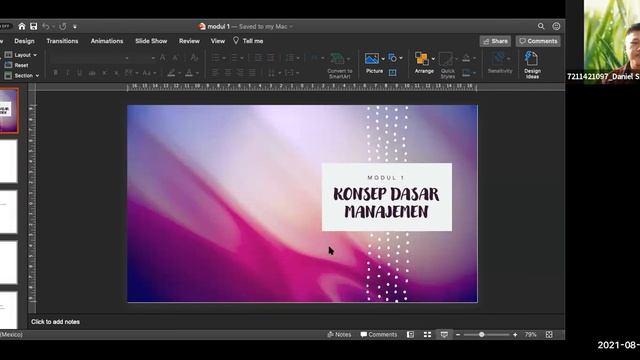Click the Redo arrow icon

(x=62, y=27)
